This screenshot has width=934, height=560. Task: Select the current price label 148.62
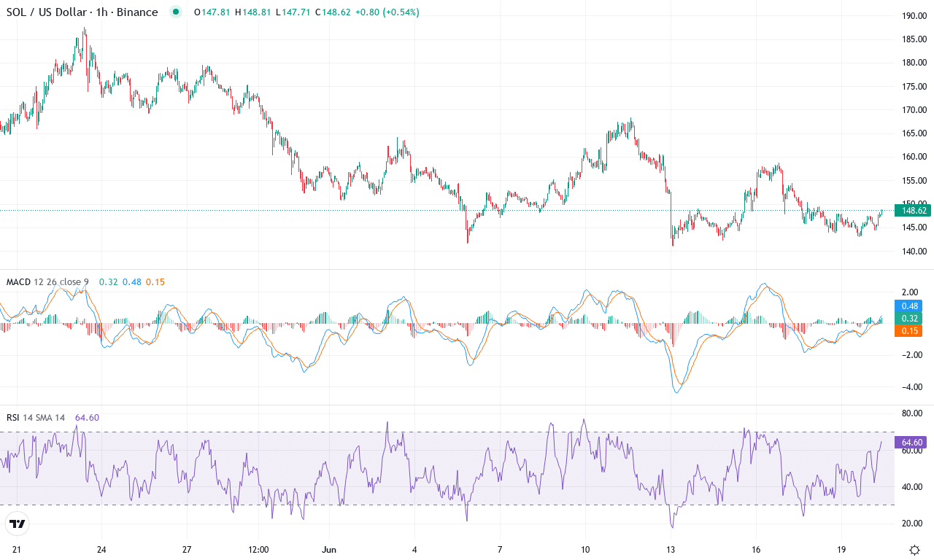914,211
